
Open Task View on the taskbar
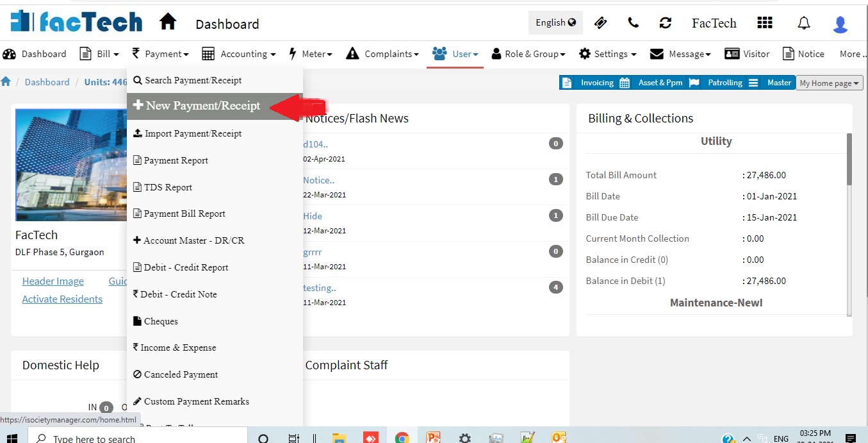click(294, 439)
